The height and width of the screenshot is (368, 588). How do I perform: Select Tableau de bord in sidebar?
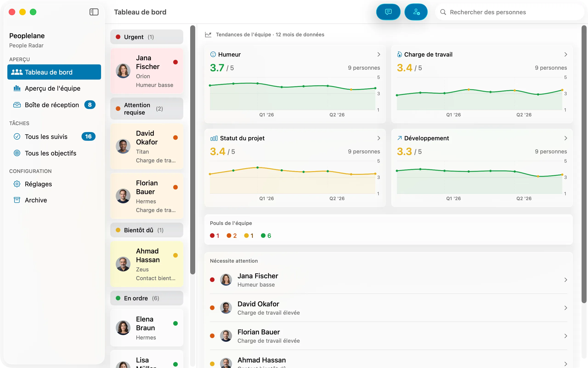click(54, 72)
